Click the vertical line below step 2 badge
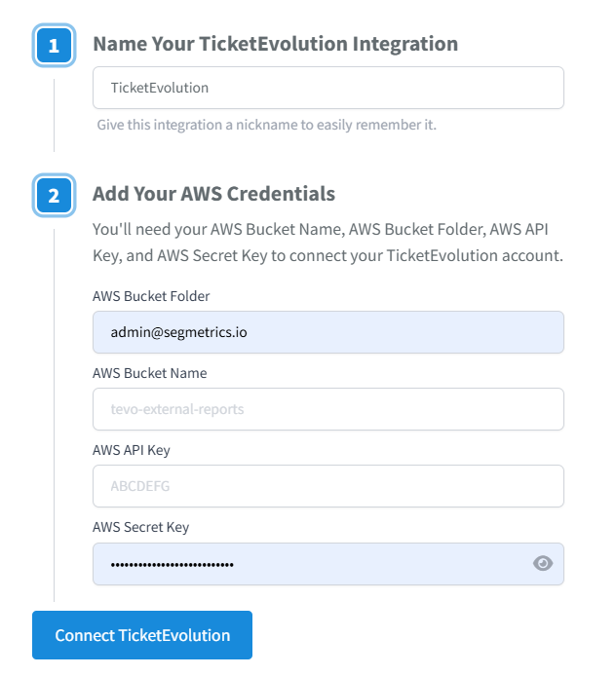The height and width of the screenshot is (676, 616). [x=54, y=409]
